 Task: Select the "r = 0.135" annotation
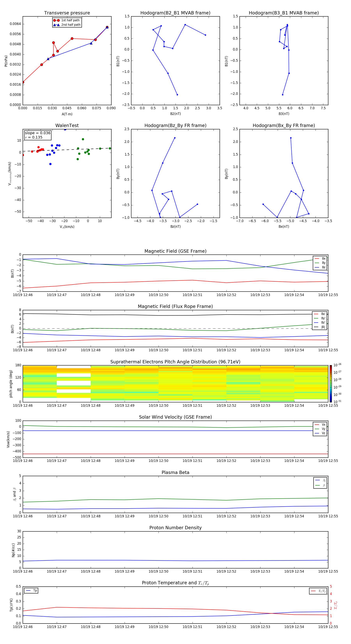coord(34,137)
